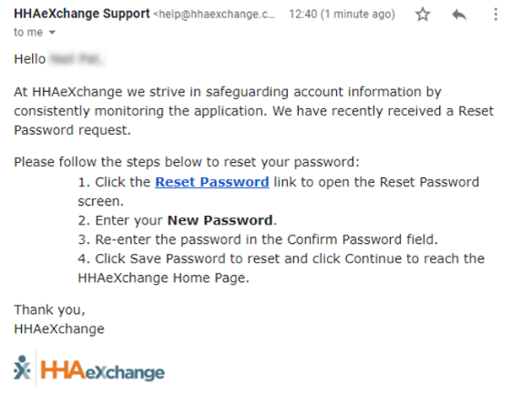
Task: Click the 12:40 (1 minute ago) timestamp
Action: [x=342, y=15]
